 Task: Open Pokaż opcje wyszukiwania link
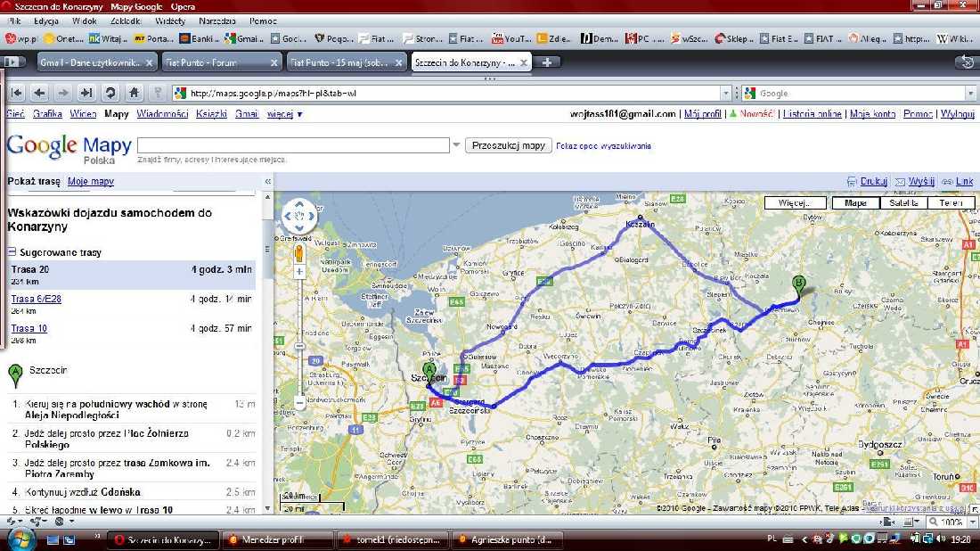pos(603,145)
